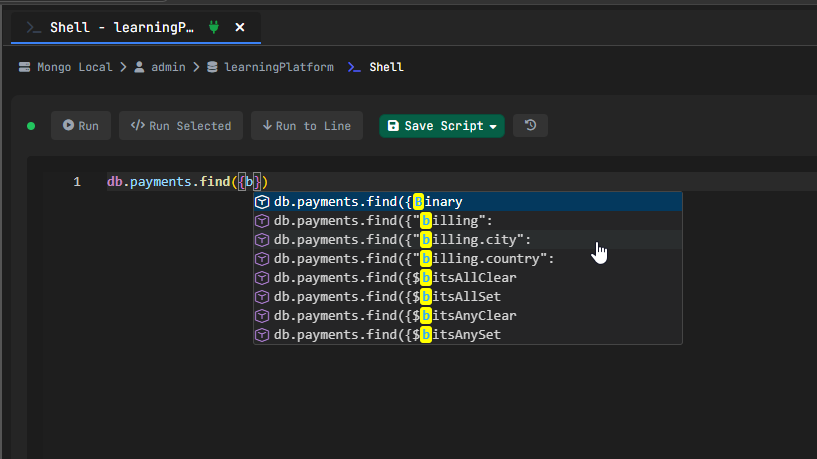Viewport: 817px width, 459px height.
Task: Open the admin user breadcrumb
Action: 168,67
